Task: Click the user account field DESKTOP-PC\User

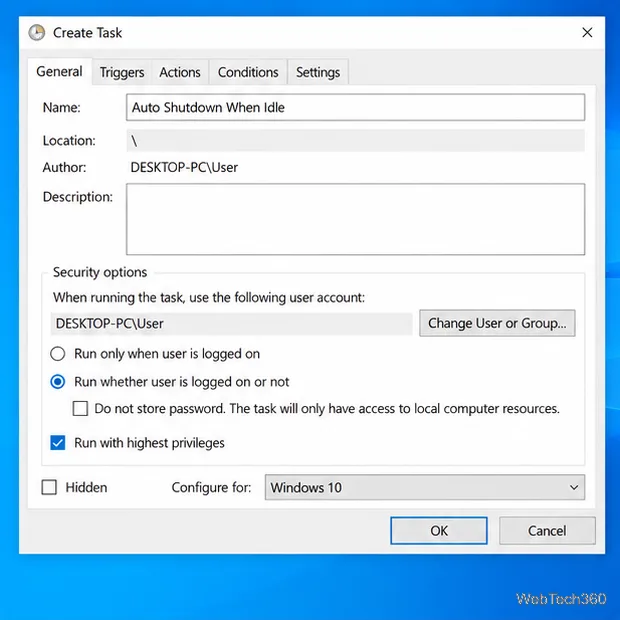Action: pyautogui.click(x=231, y=323)
